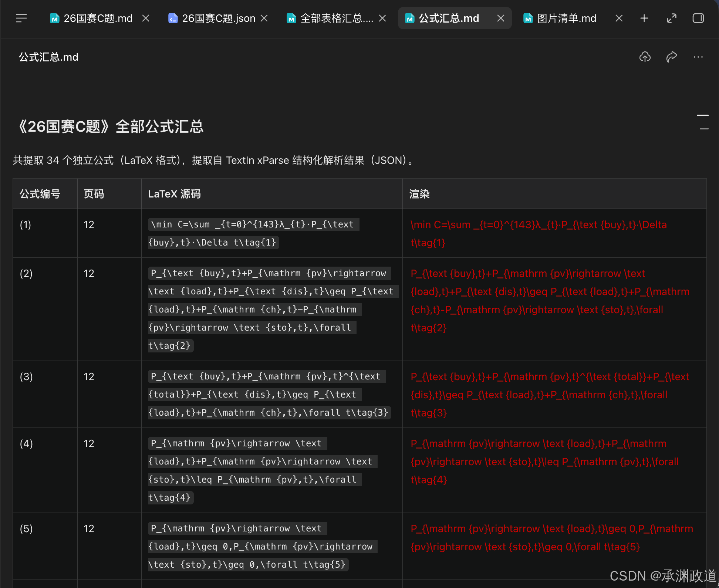The image size is (719, 588).
Task: Click the 公式汇总.md file title
Action: coord(48,57)
